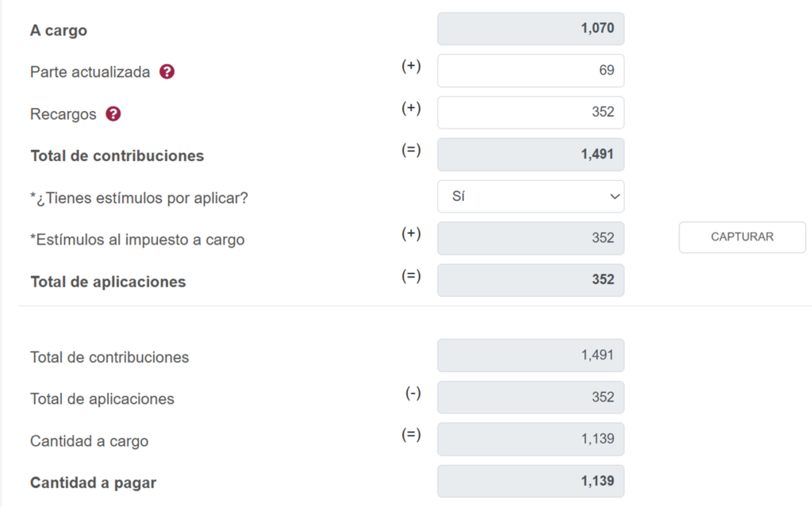Select the bold Total de aplicaciones field above the divider
812x507 pixels.
tap(530, 280)
